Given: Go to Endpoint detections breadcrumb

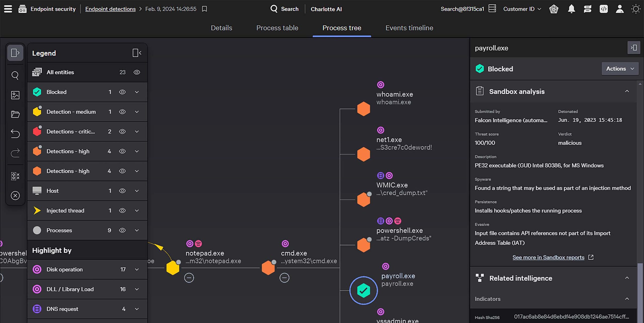Looking at the screenshot, I should click(110, 9).
